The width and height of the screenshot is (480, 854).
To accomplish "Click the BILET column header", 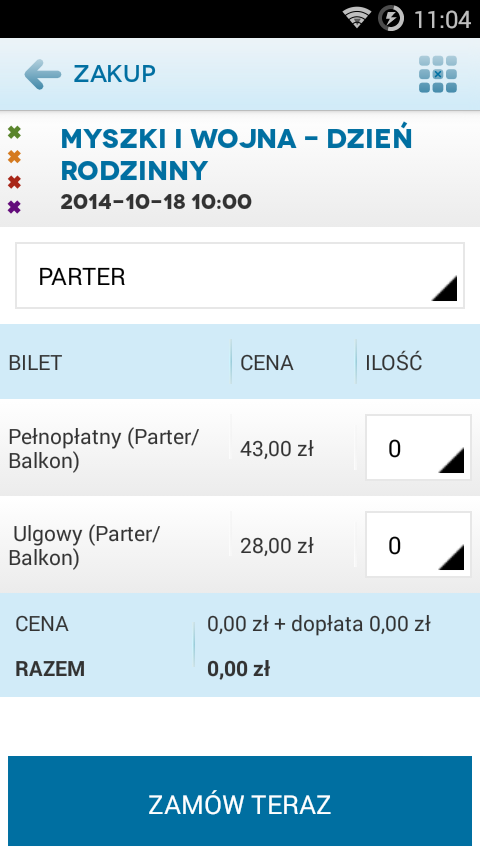I will 35,363.
